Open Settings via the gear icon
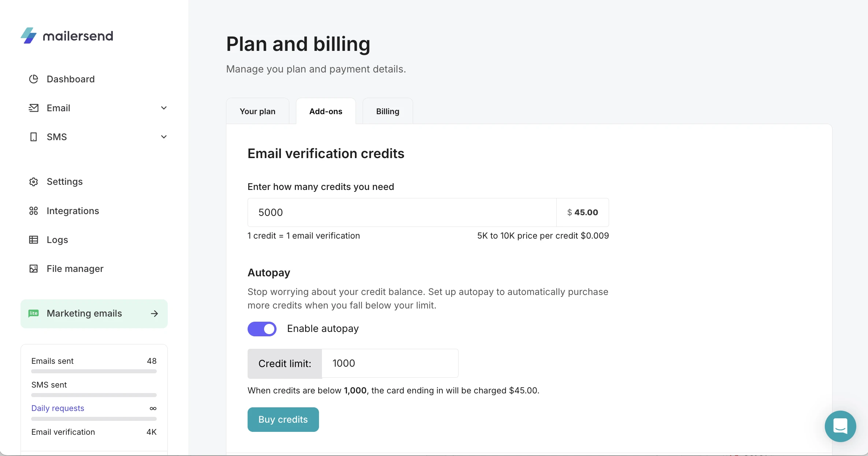Image resolution: width=868 pixels, height=456 pixels. (33, 182)
